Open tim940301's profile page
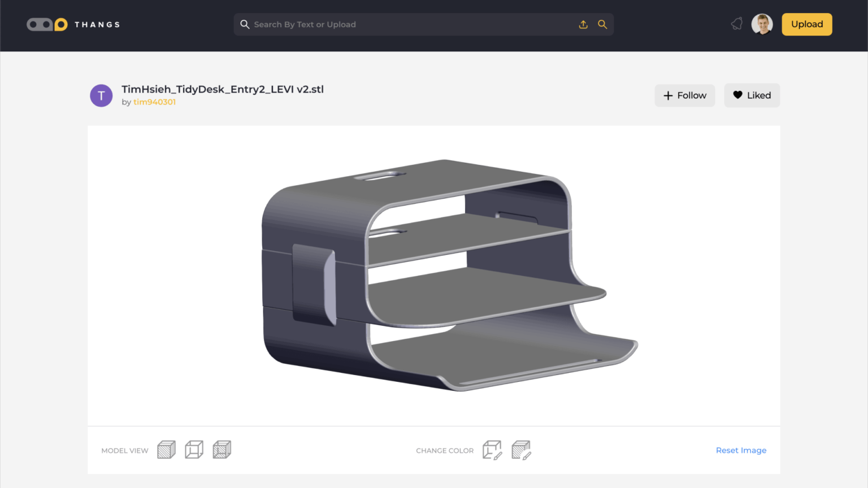868x488 pixels. 154,102
